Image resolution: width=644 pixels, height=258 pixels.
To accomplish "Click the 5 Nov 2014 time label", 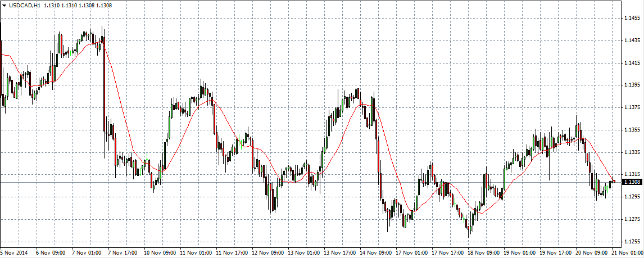I will [x=13, y=253].
